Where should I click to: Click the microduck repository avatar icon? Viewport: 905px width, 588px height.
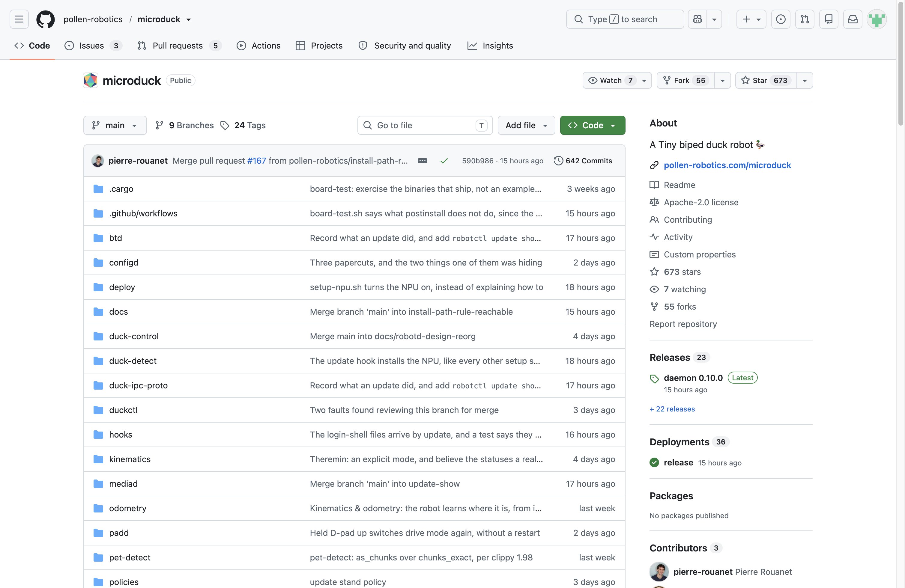click(x=91, y=80)
